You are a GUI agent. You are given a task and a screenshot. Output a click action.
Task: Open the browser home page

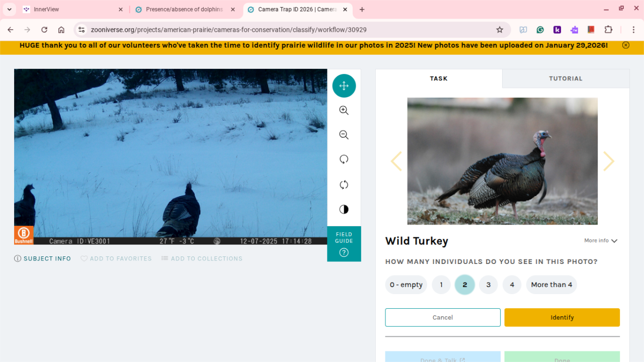[x=61, y=30]
